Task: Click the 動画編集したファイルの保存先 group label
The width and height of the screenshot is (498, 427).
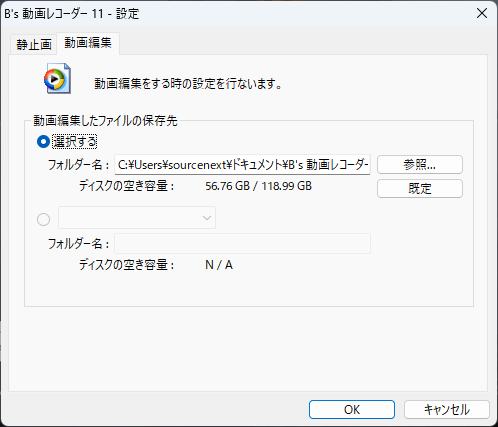Action: click(x=105, y=121)
